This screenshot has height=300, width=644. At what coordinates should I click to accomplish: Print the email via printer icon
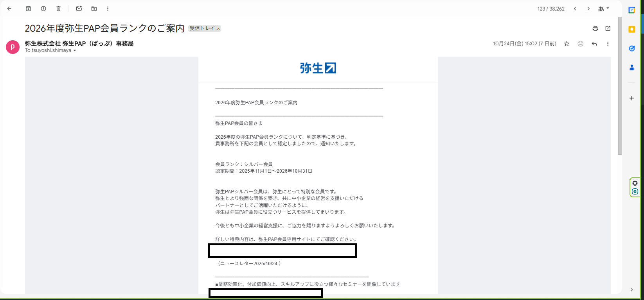click(x=595, y=29)
